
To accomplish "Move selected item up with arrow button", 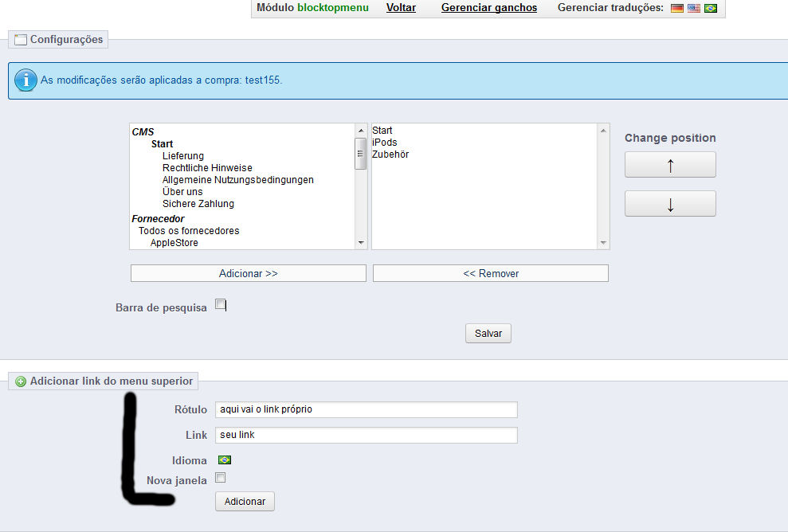I will point(670,165).
